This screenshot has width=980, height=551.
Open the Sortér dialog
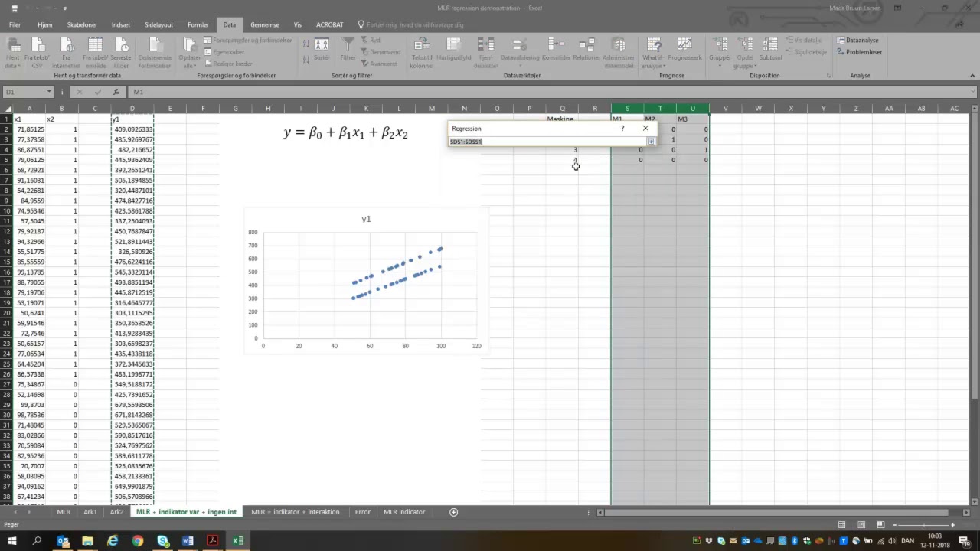click(x=322, y=50)
